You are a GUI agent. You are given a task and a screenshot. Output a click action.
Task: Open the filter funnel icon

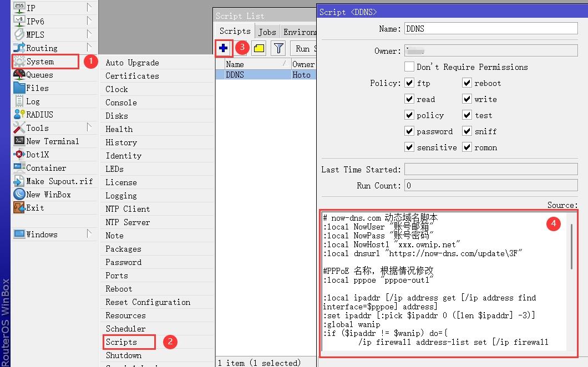click(x=278, y=49)
